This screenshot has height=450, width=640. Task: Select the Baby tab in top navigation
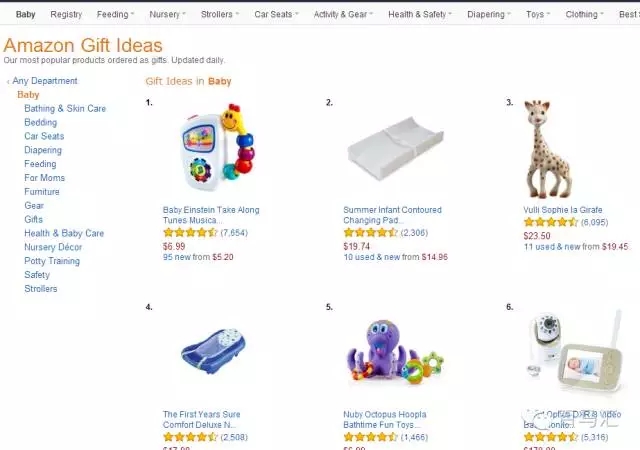pos(26,15)
